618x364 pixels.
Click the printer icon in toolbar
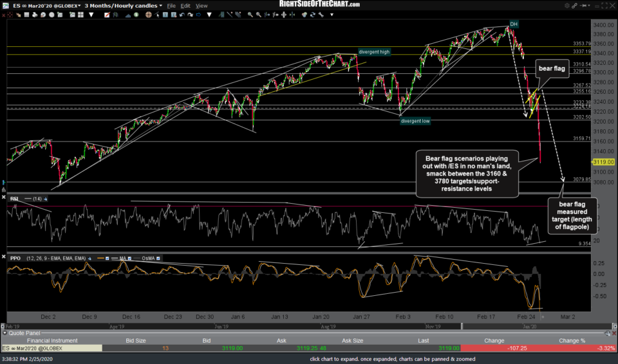tap(35, 15)
